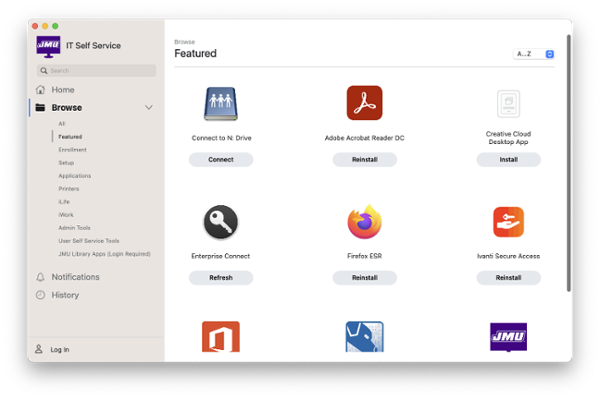The width and height of the screenshot is (600, 399).
Task: Click the Enterprise Connect title text
Action: pos(221,256)
